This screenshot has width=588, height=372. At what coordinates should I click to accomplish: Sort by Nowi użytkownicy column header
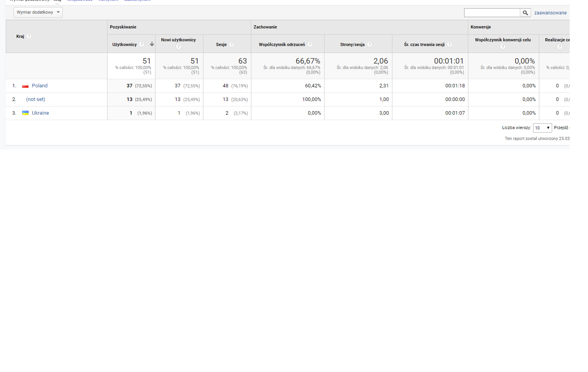[178, 40]
